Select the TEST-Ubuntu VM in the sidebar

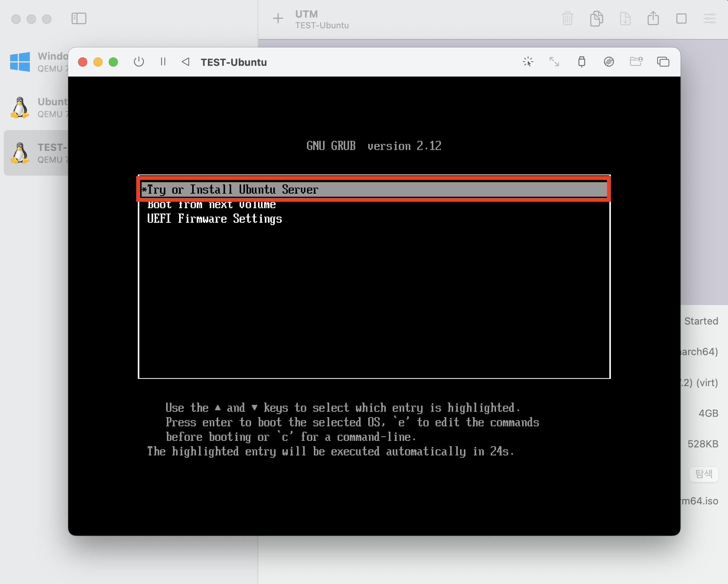click(36, 153)
